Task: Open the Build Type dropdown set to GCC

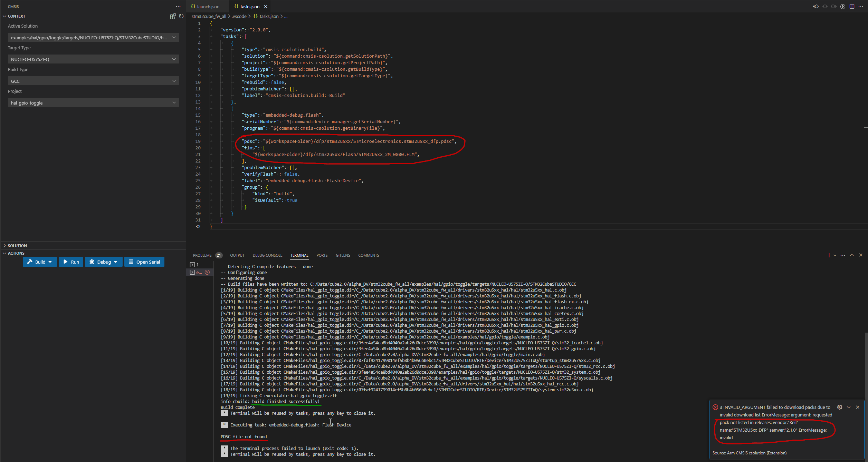Action: click(93, 81)
